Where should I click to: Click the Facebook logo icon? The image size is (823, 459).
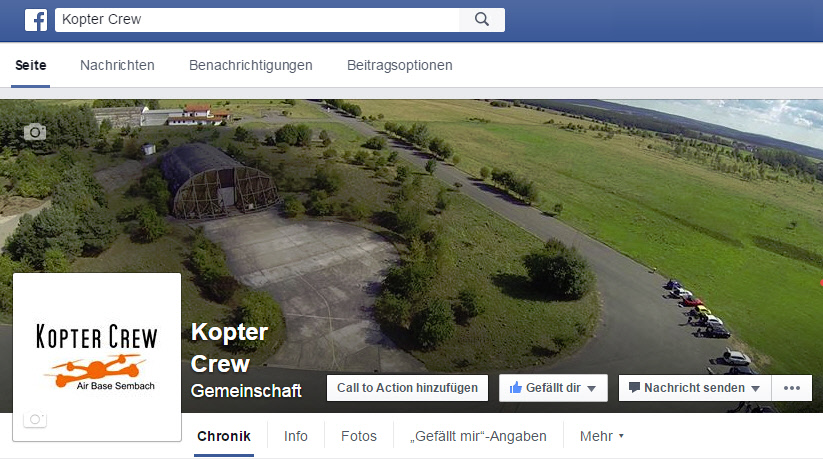click(x=36, y=20)
